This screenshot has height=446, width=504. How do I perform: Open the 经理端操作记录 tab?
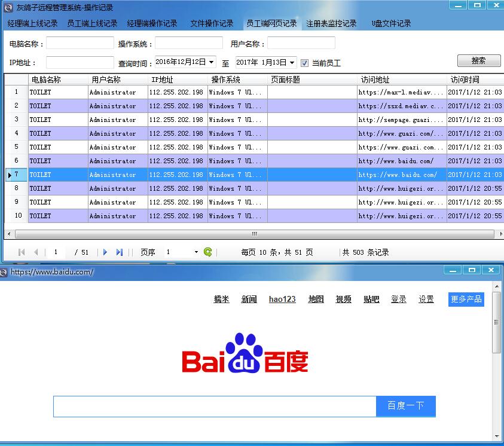(152, 23)
